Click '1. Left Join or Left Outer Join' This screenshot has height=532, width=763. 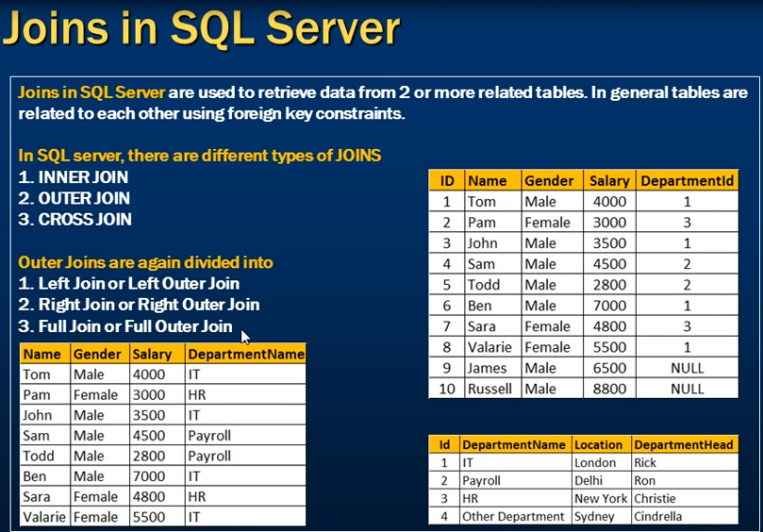(x=129, y=283)
